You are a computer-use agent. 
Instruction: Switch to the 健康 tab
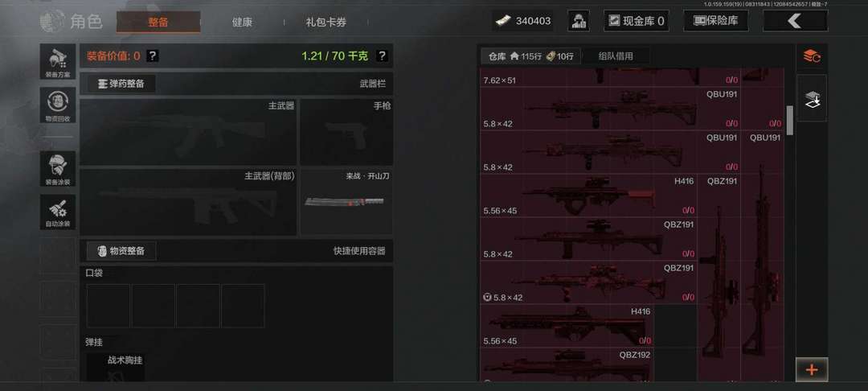point(242,23)
